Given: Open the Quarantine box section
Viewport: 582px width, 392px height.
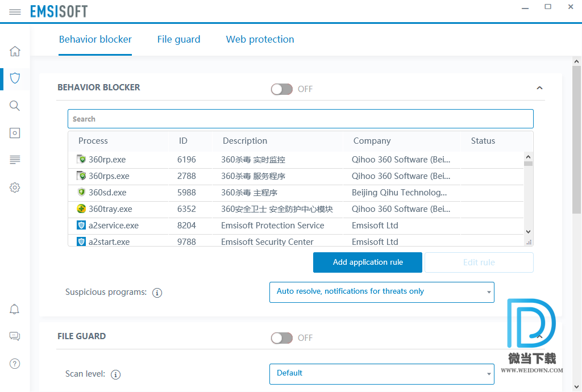Looking at the screenshot, I should click(x=15, y=133).
